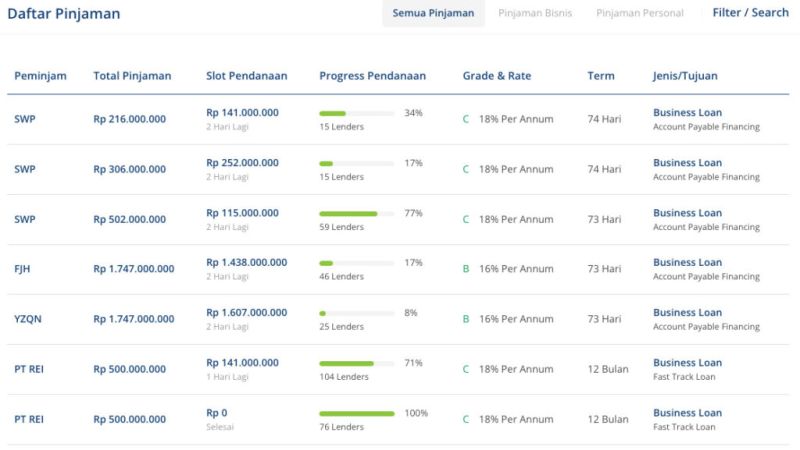Screen dimensions: 800x450
Task: Click the 1 Hari Lagi label
Action: point(227,377)
